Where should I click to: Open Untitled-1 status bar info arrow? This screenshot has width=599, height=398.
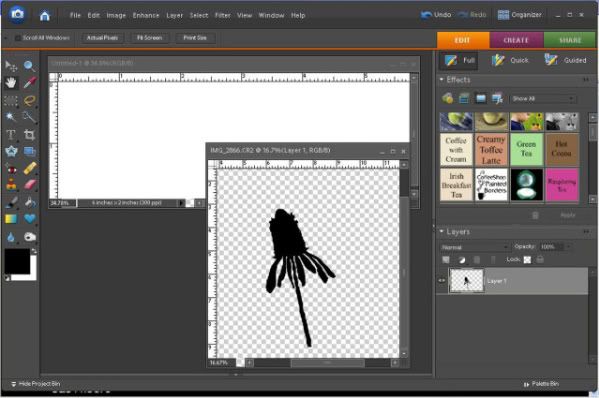(x=181, y=203)
